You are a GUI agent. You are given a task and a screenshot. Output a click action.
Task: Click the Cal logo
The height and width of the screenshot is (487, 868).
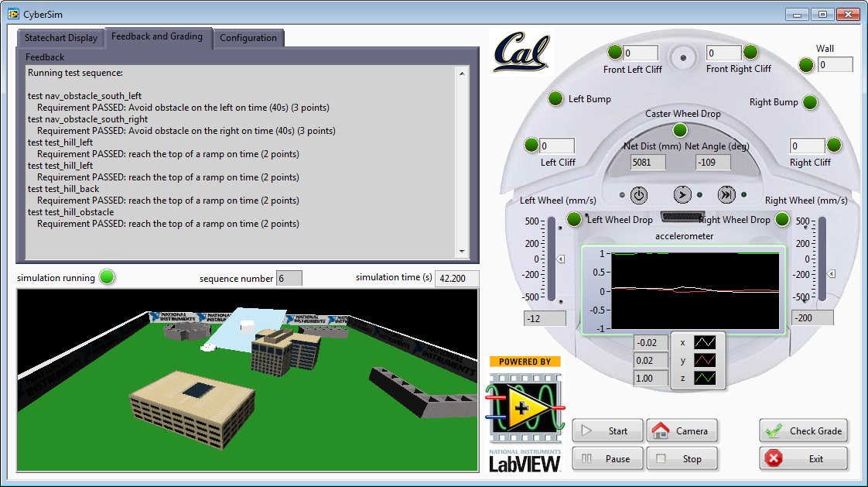523,53
